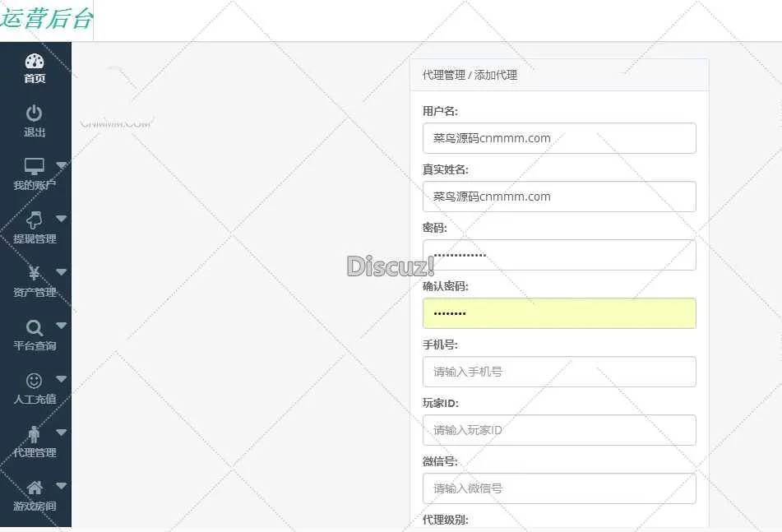Click the person icon for 代理管理
The width and height of the screenshot is (782, 532).
35,434
